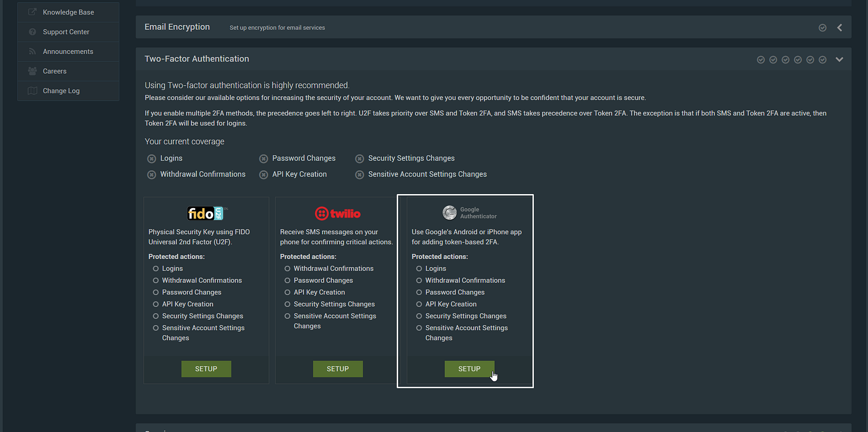Image resolution: width=868 pixels, height=432 pixels.
Task: Click the Two-Factor Authentication section title
Action: point(197,59)
